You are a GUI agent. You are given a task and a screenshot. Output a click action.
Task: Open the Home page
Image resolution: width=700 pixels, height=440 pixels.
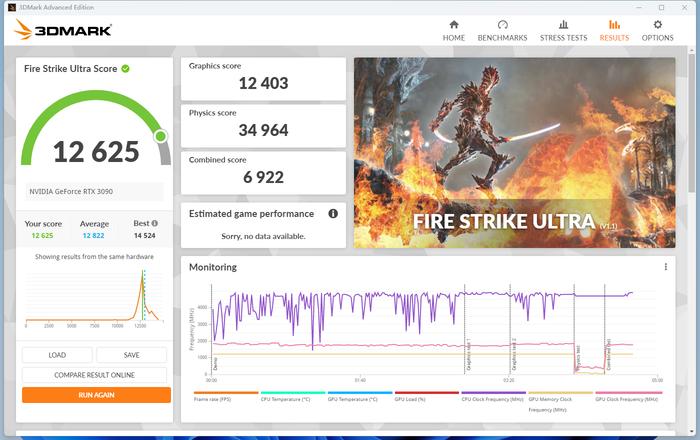tap(454, 30)
